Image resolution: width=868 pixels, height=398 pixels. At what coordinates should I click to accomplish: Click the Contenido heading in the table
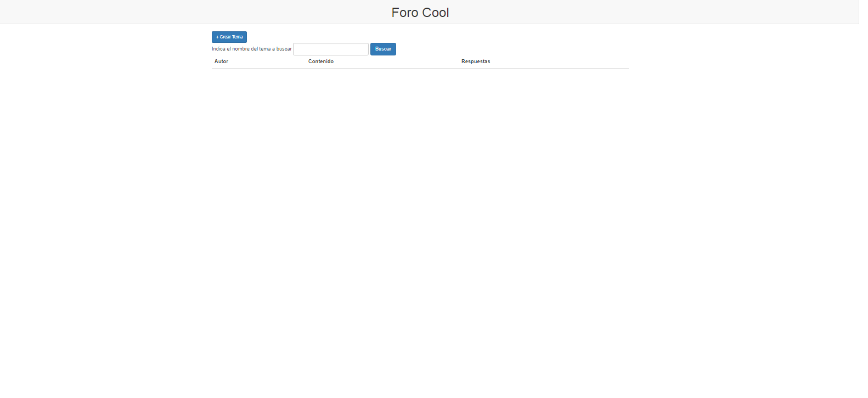point(320,61)
